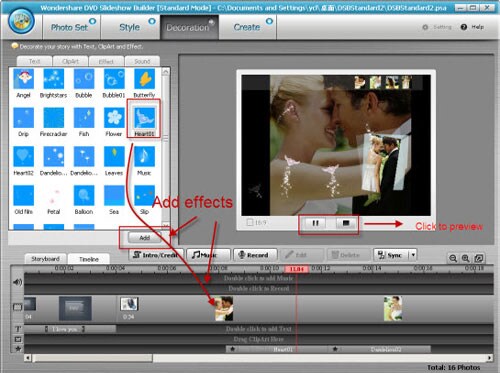
Task: Open the ClipArt decoration tab
Action: (x=70, y=61)
